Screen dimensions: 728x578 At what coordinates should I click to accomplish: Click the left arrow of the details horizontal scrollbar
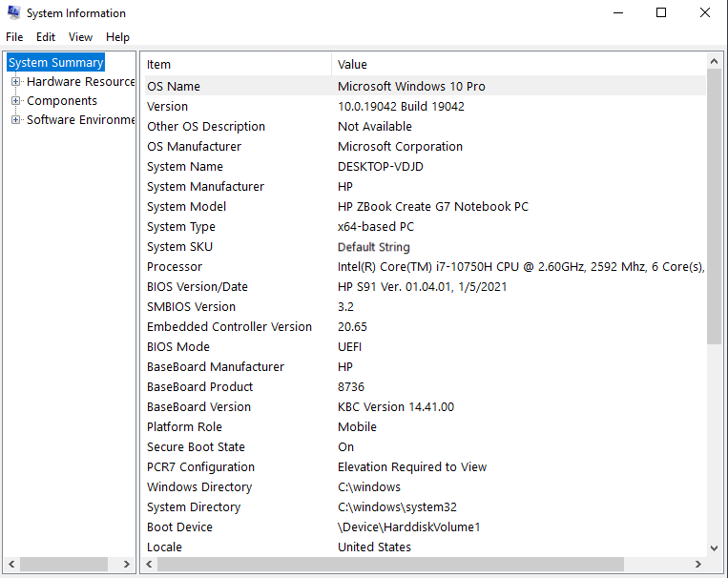pos(149,564)
